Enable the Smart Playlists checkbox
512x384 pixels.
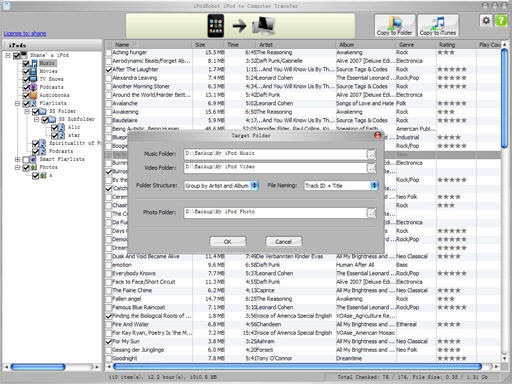coord(26,159)
